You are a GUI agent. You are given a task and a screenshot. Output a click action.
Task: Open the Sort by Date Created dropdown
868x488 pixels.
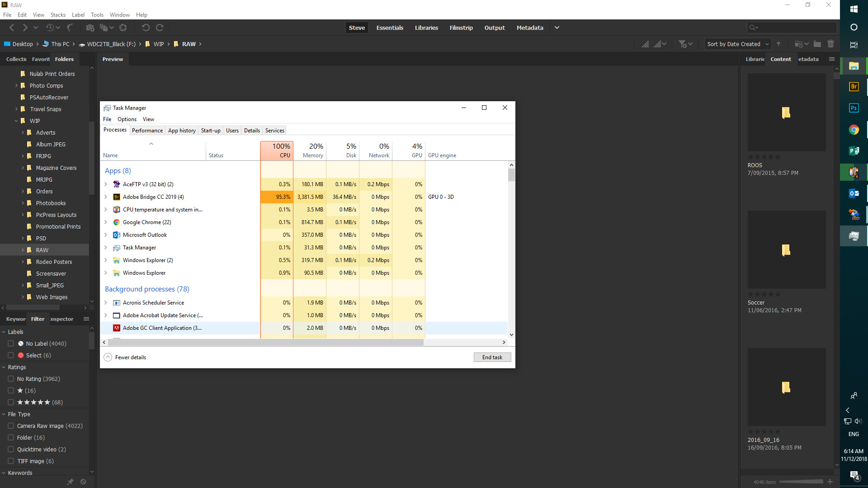tap(738, 44)
